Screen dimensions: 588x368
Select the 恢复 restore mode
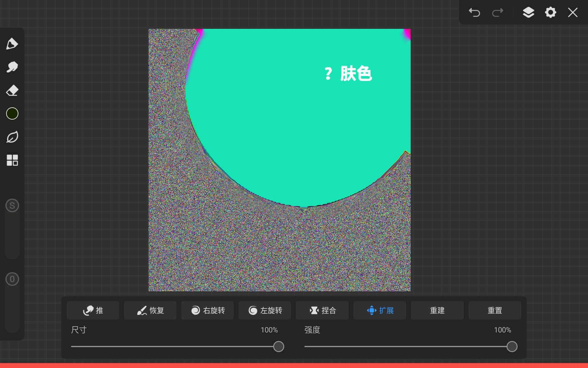click(150, 310)
